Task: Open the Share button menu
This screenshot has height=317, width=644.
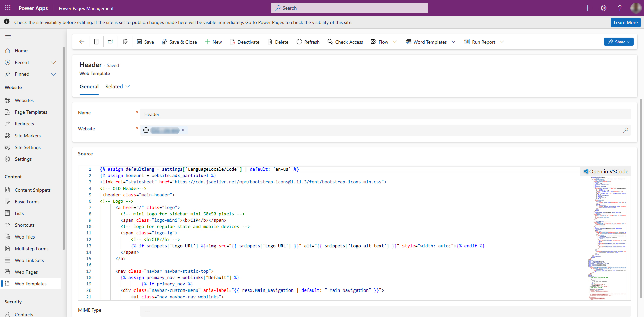Action: click(x=619, y=42)
